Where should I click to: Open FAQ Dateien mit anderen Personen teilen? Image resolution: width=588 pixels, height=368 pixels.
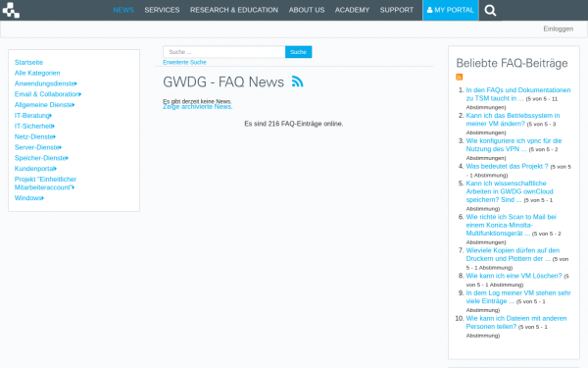click(516, 322)
